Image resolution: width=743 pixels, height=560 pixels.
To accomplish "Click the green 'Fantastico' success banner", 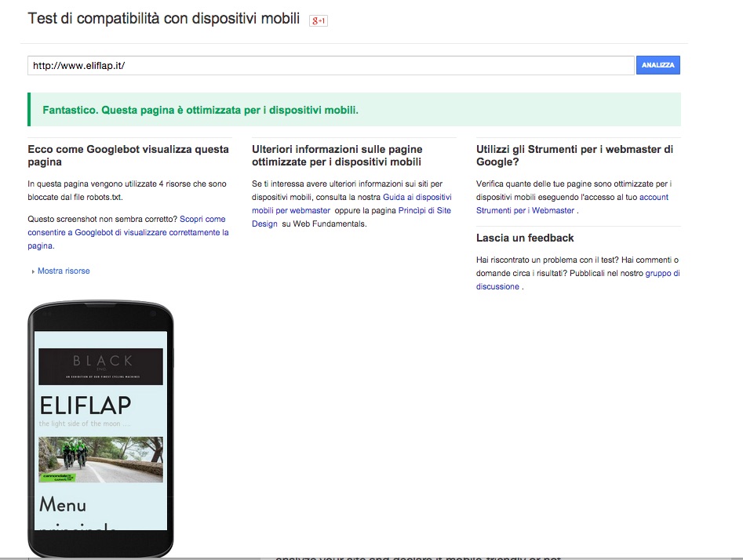I will coord(354,110).
